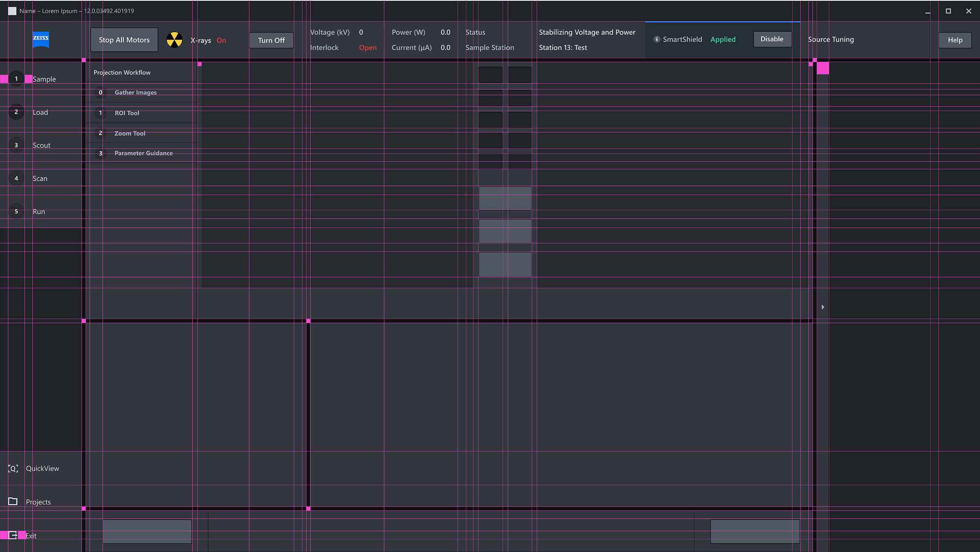Click the ZEISS logo icon

pos(41,39)
